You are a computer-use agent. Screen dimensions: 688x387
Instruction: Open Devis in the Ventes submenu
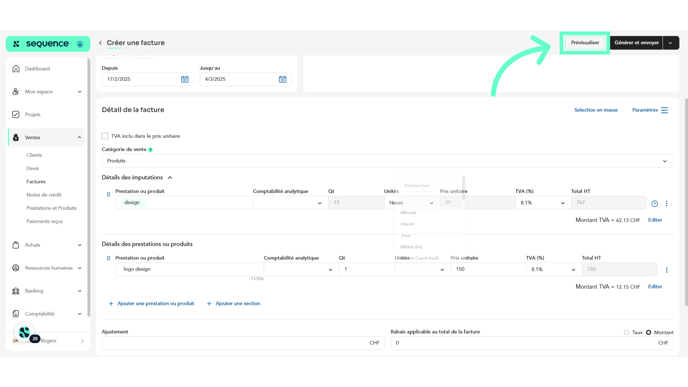[x=32, y=168]
